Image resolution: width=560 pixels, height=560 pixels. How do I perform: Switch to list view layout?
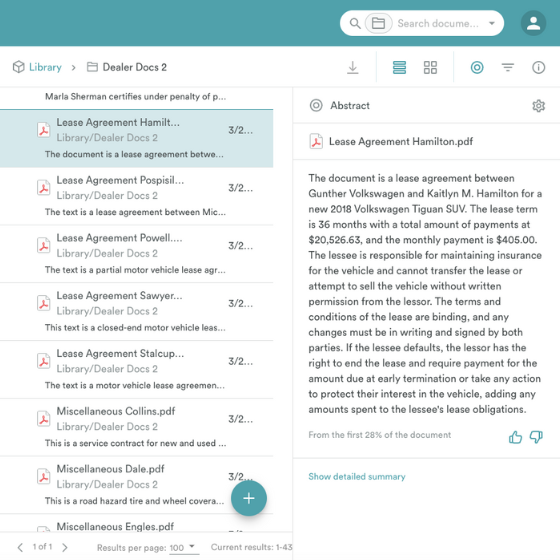click(x=399, y=67)
